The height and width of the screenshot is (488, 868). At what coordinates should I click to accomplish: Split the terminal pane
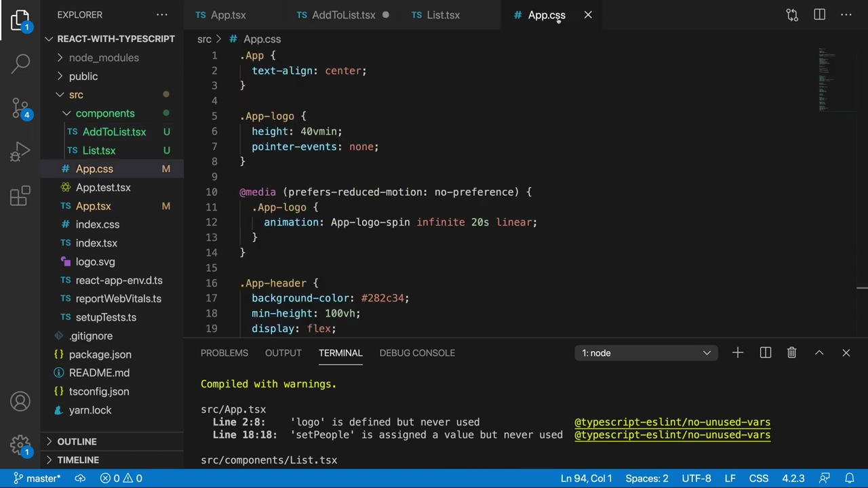[x=765, y=352]
